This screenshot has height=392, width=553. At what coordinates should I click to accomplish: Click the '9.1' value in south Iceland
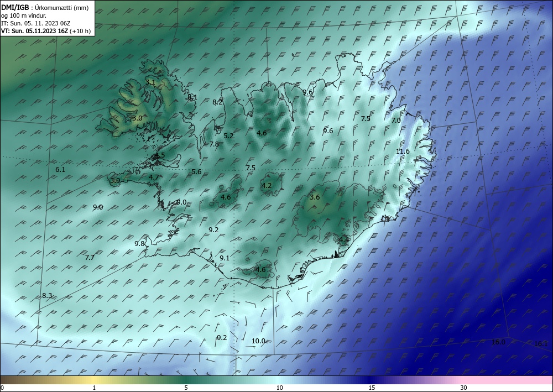click(225, 258)
